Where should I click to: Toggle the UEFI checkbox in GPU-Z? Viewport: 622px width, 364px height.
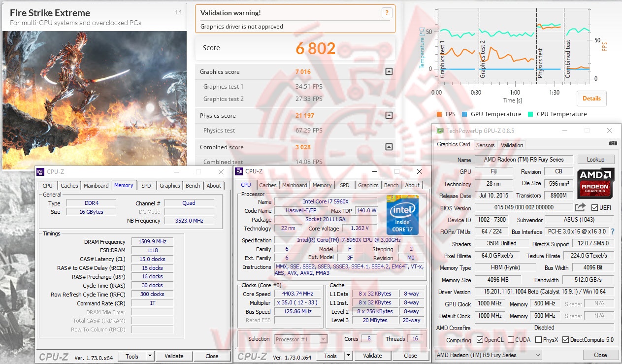594,207
